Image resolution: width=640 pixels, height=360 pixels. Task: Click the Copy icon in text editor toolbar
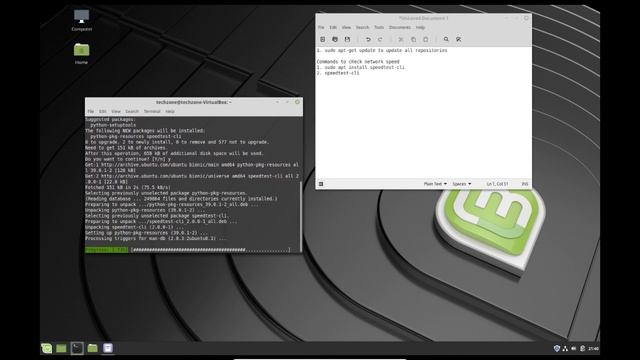[x=413, y=39]
